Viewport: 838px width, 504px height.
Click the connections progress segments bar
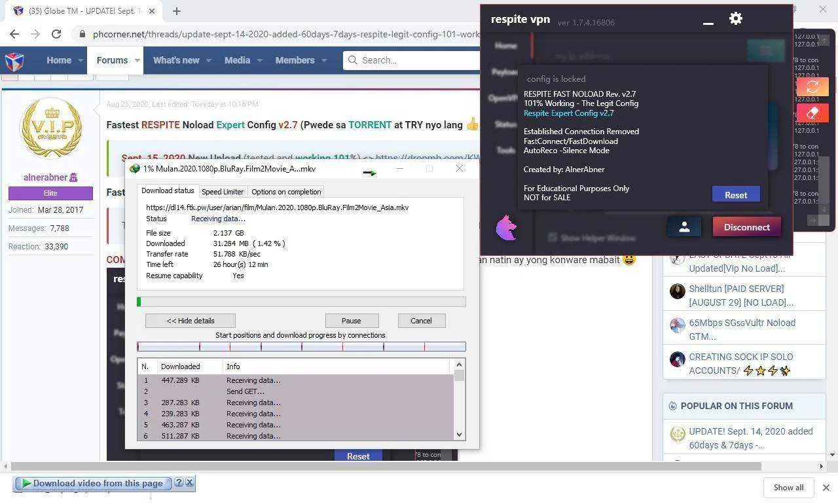pos(301,346)
